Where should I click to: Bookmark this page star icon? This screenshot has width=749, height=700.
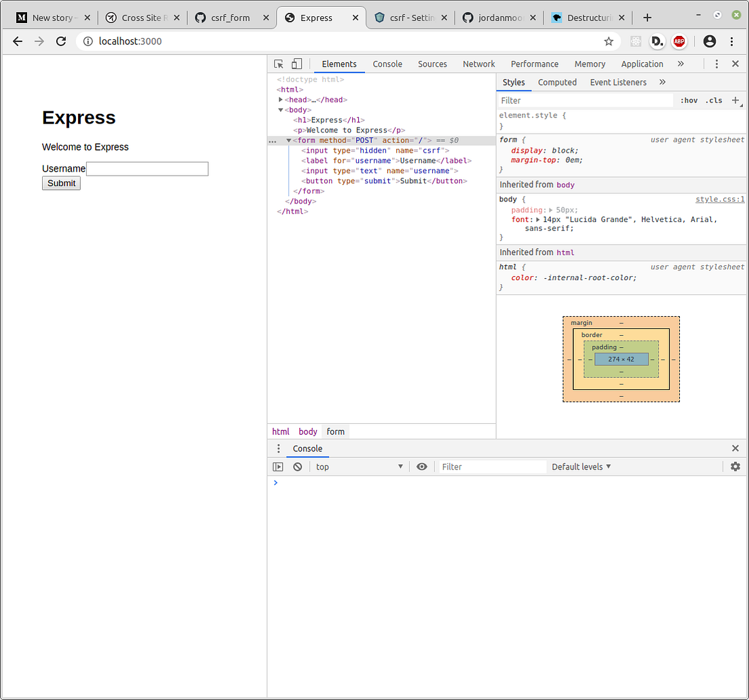[609, 41]
